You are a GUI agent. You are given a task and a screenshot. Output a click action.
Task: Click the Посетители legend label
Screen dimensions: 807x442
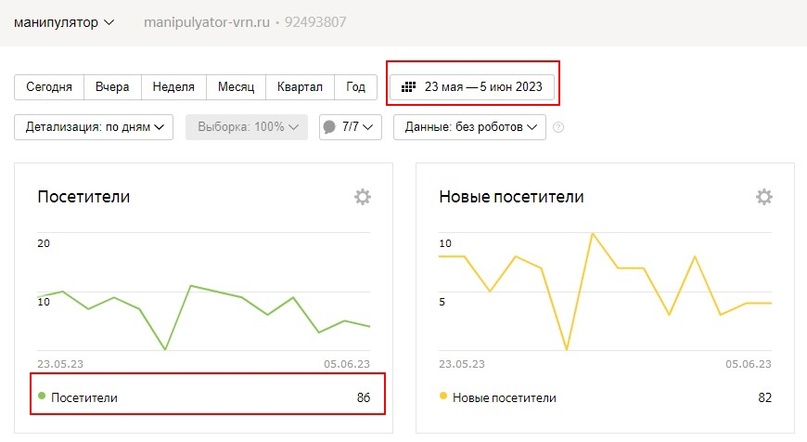(84, 398)
